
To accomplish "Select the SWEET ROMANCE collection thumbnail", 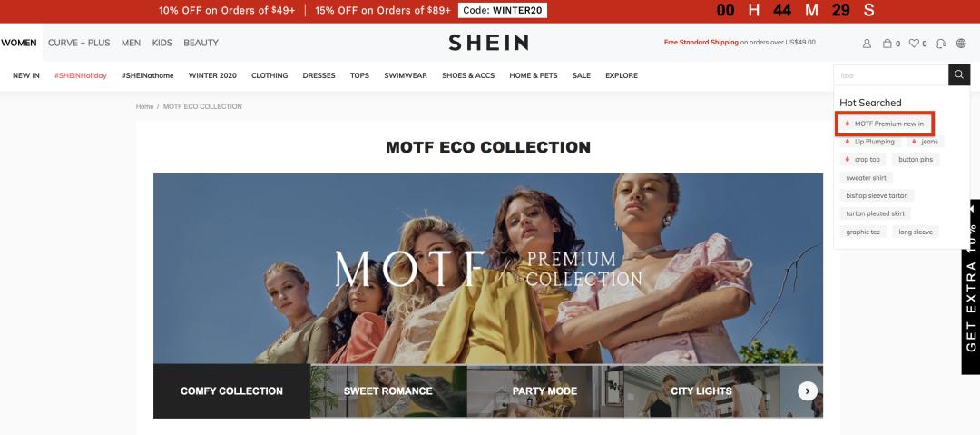I will (388, 391).
